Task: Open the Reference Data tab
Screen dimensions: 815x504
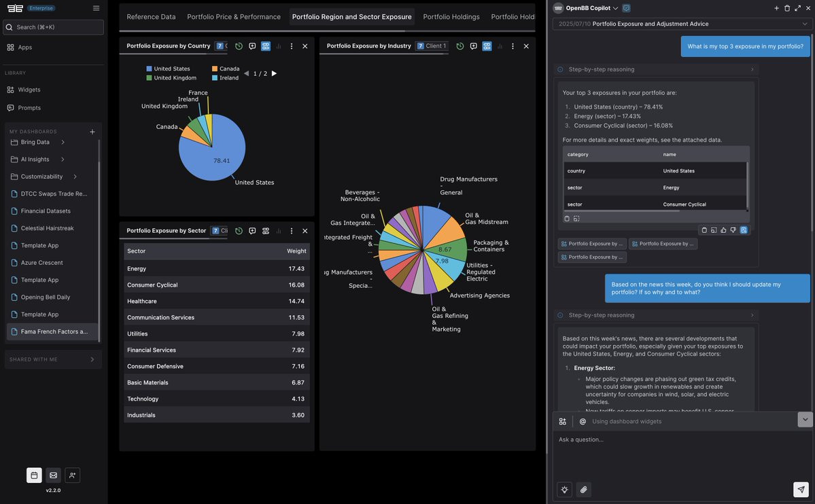Action: click(152, 16)
